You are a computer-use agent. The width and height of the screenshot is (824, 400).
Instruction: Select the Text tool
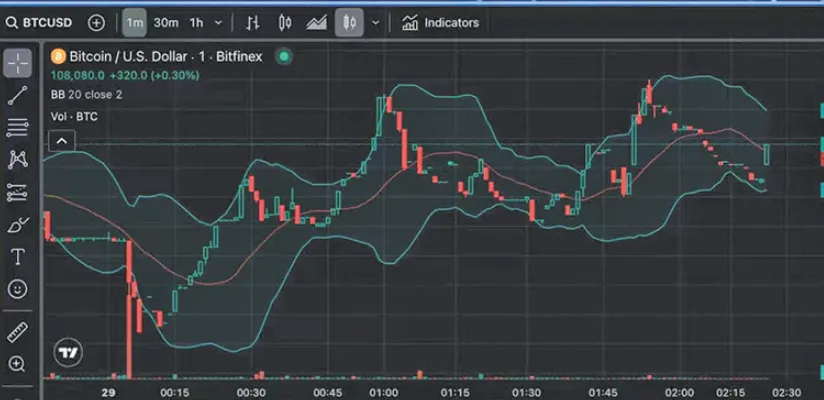click(x=18, y=257)
